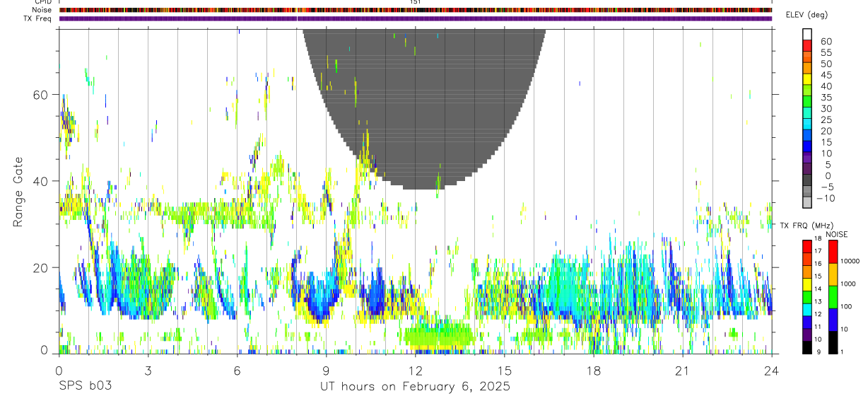The width and height of the screenshot is (868, 401).
Task: Click the yellow swatch in the ELEV color bar
Action: point(807,80)
